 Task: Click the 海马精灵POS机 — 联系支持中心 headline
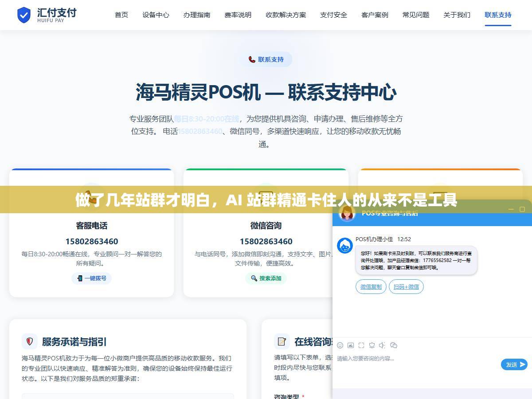coord(266,92)
